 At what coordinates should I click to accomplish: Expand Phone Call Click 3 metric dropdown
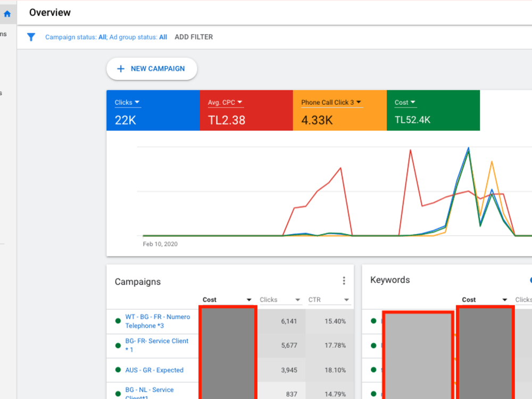tap(331, 103)
